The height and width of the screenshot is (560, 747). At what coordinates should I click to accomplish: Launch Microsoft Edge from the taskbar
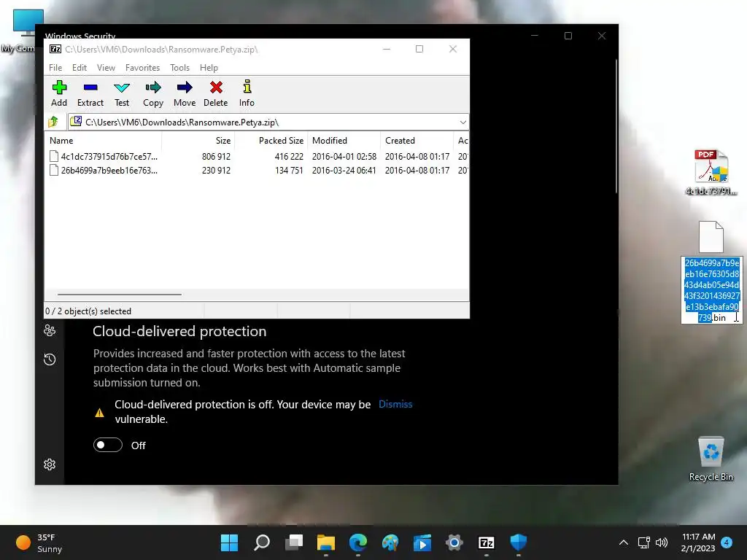(358, 542)
